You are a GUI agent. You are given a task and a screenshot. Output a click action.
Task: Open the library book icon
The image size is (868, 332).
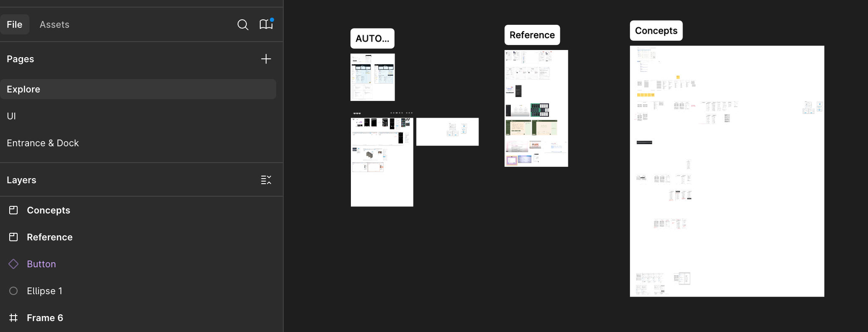click(x=266, y=24)
